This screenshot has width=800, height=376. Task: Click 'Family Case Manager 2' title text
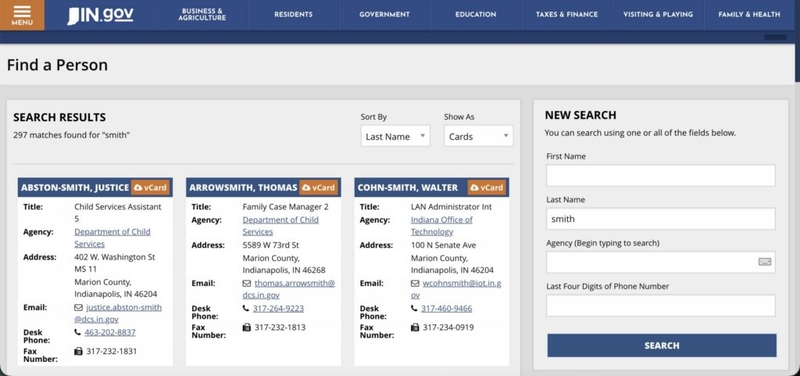(x=286, y=207)
